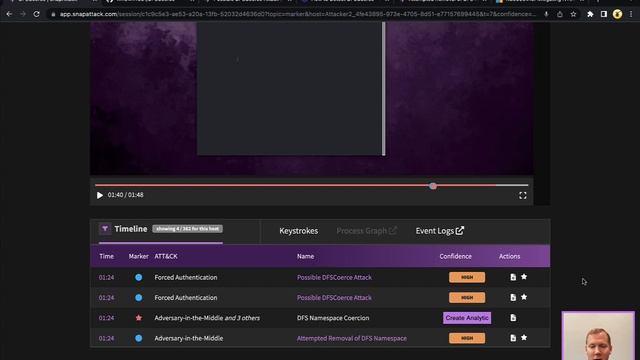The width and height of the screenshot is (640, 360).
Task: Click 'Adversary-in-the-Middle and 3 others' text
Action: [x=207, y=318]
